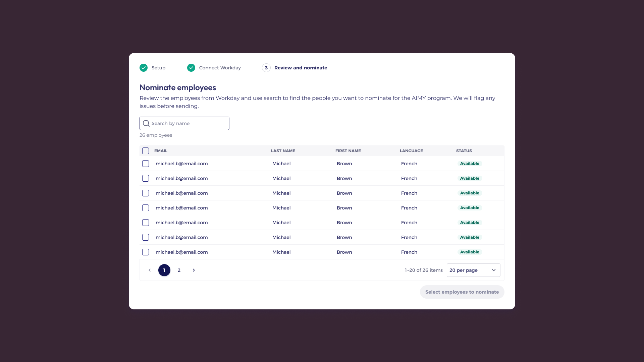Screen dimensions: 644x362
Task: Click the search magnifier icon
Action: pos(146,123)
